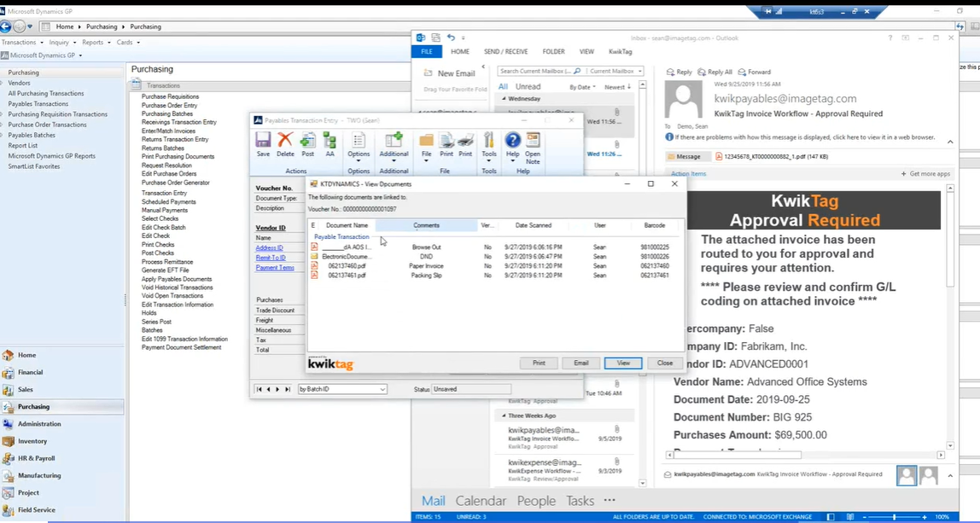Switch to Outlook People view
Viewport: 980px width, 523px height.
pyautogui.click(x=536, y=501)
